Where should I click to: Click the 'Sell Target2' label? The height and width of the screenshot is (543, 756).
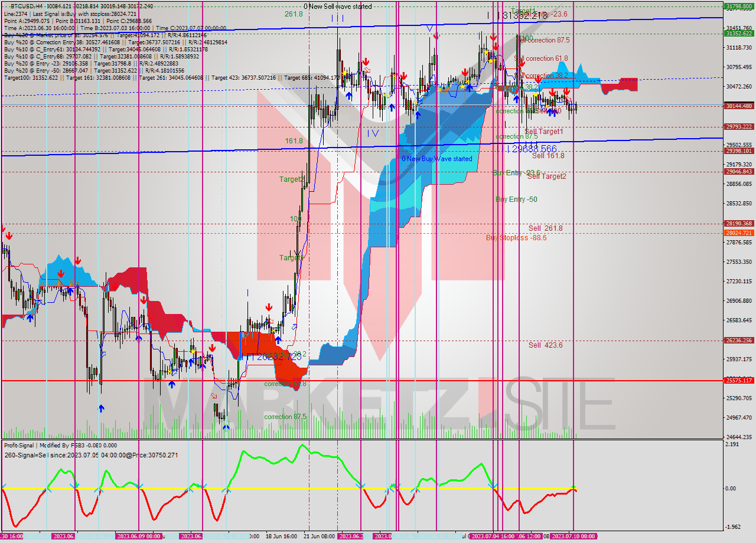click(547, 176)
